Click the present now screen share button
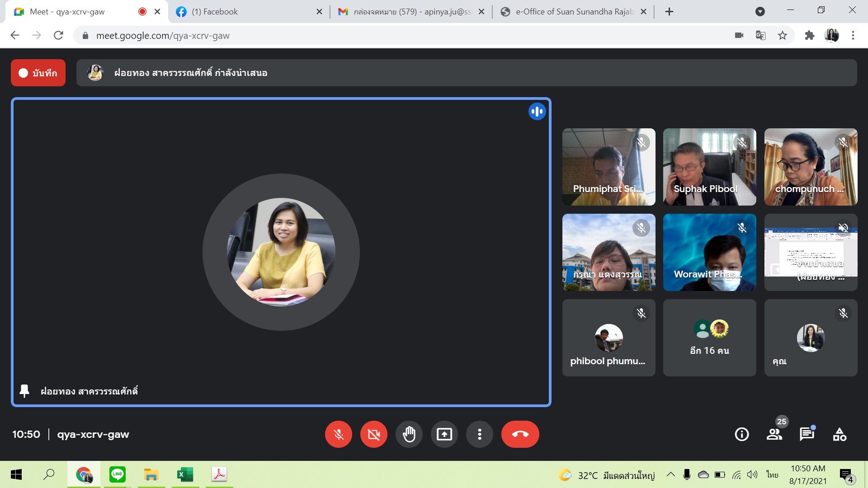 444,434
